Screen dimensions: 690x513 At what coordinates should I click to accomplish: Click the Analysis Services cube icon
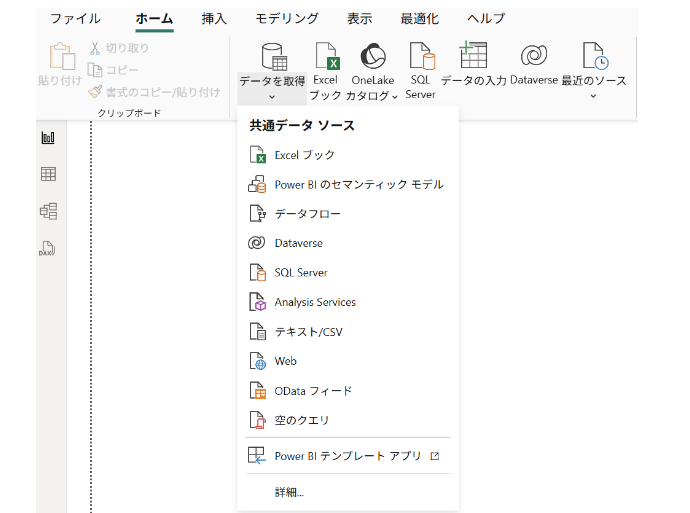pos(258,302)
